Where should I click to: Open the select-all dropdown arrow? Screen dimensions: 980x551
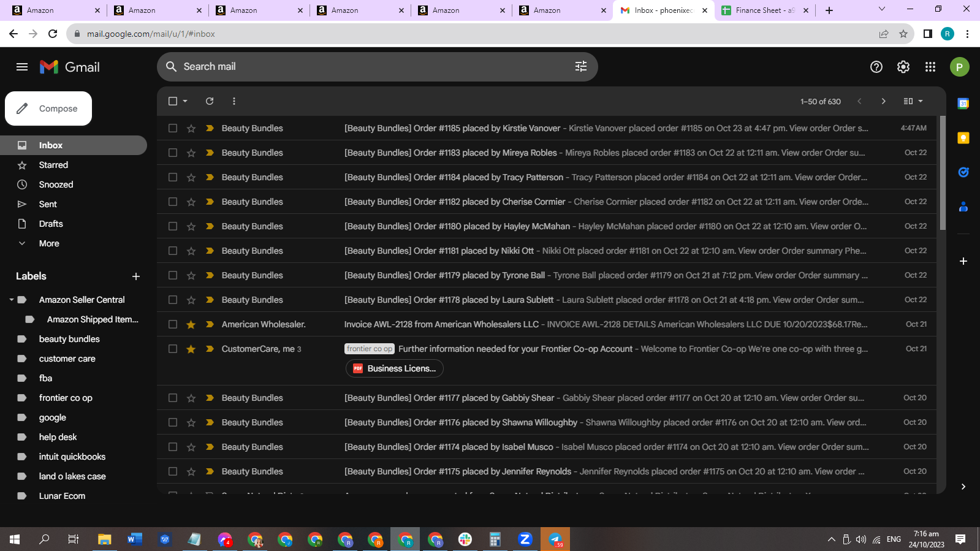pos(185,101)
